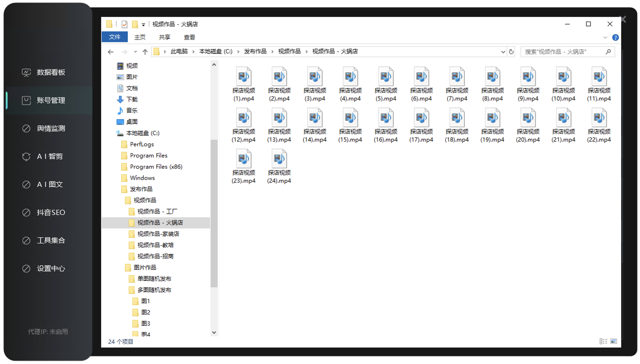The height and width of the screenshot is (364, 640).
Task: Click chevron after 本地磁盘 (C:) in address bar
Action: (x=238, y=52)
